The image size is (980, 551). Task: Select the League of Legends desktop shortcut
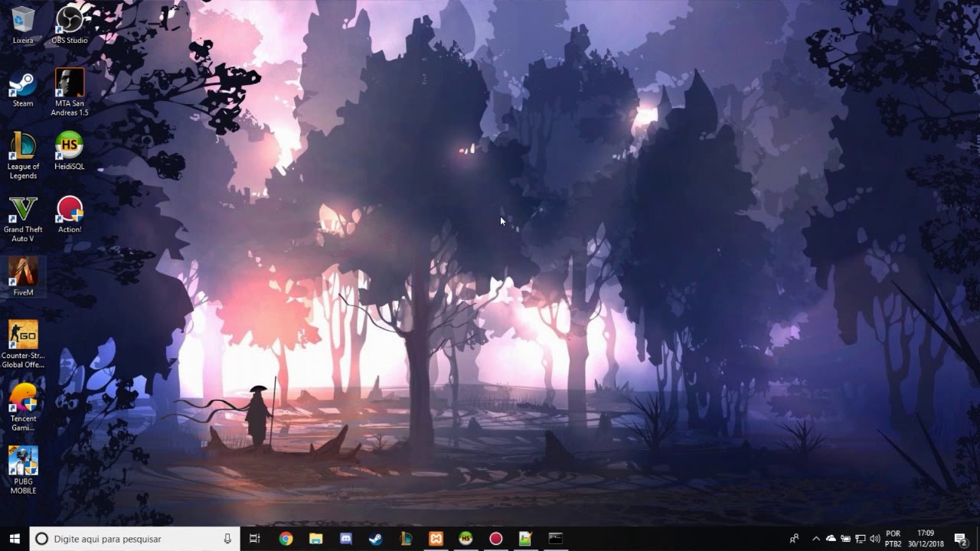coord(23,155)
